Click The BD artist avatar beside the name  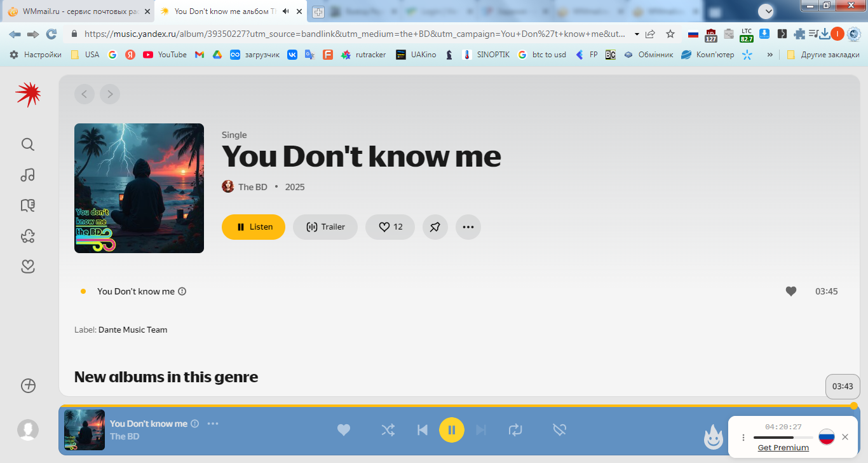point(228,186)
